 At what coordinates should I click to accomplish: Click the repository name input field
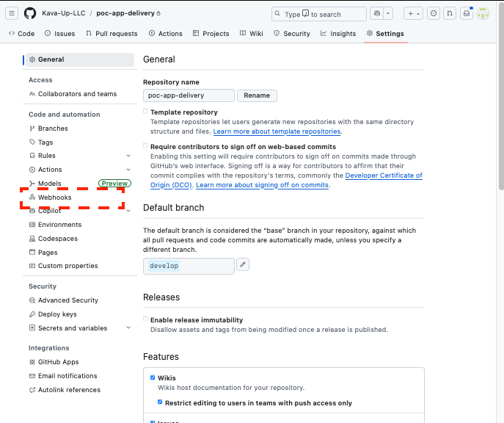[189, 95]
